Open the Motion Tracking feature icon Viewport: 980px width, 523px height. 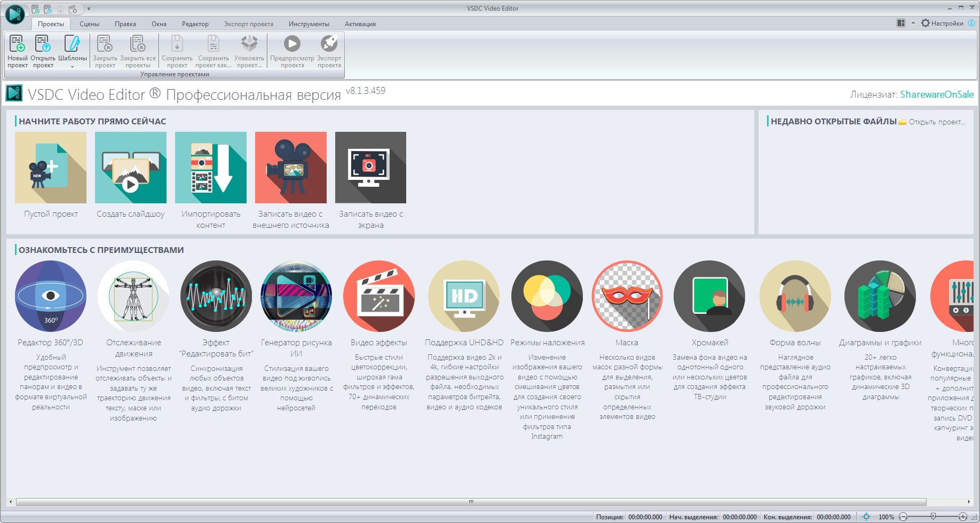(133, 296)
